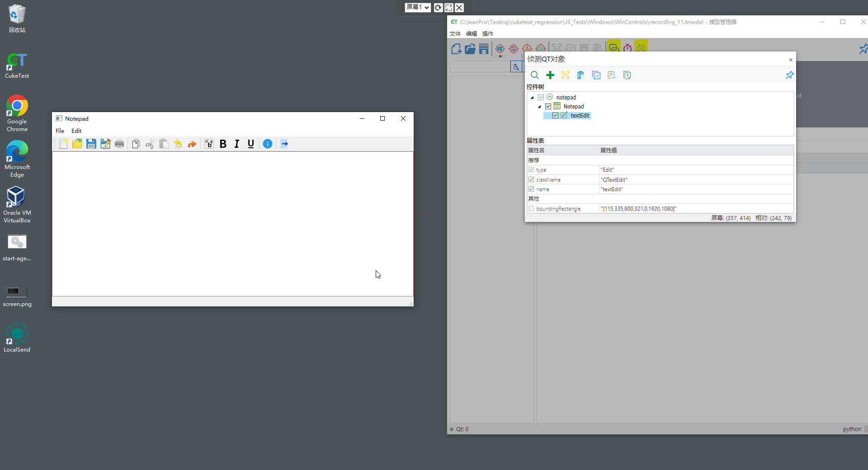Image resolution: width=868 pixels, height=470 pixels.
Task: Select the textEdit item in control tree
Action: click(580, 116)
